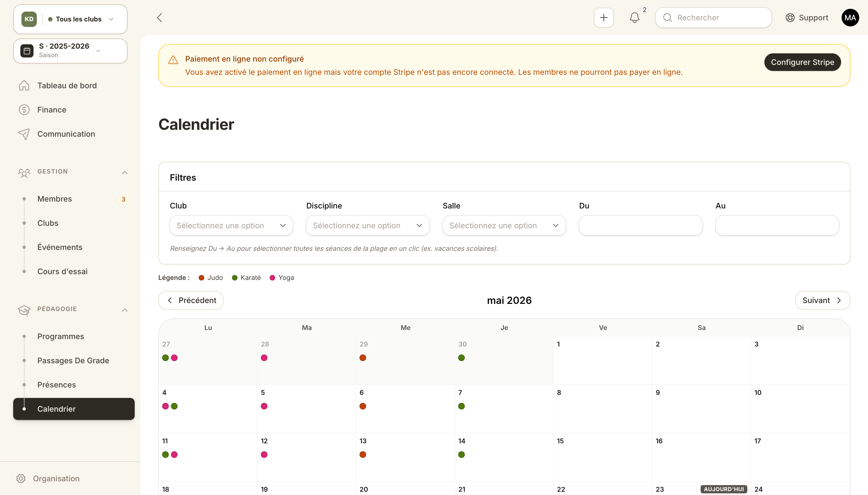The image size is (868, 495).
Task: Click the Finance dollar icon
Action: pos(24,110)
